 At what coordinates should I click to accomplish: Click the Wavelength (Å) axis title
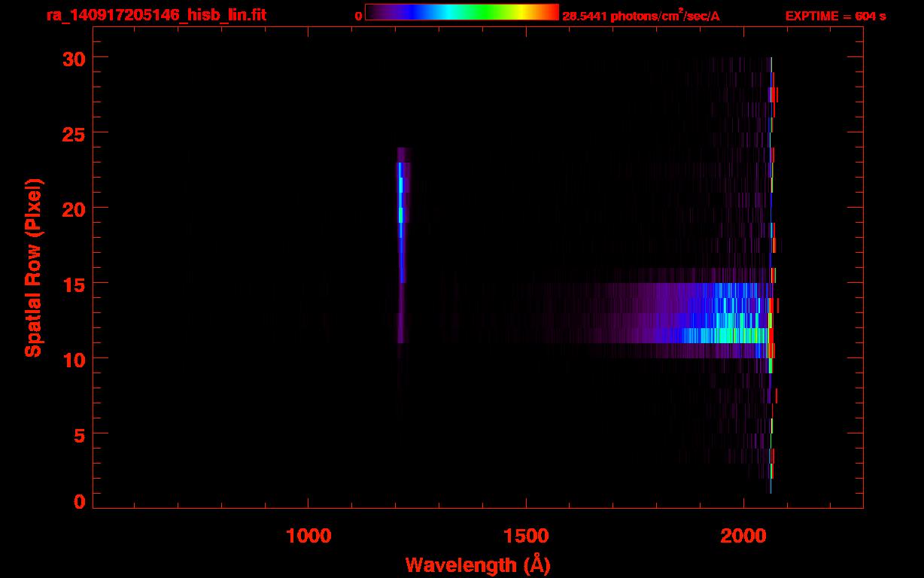pyautogui.click(x=478, y=564)
